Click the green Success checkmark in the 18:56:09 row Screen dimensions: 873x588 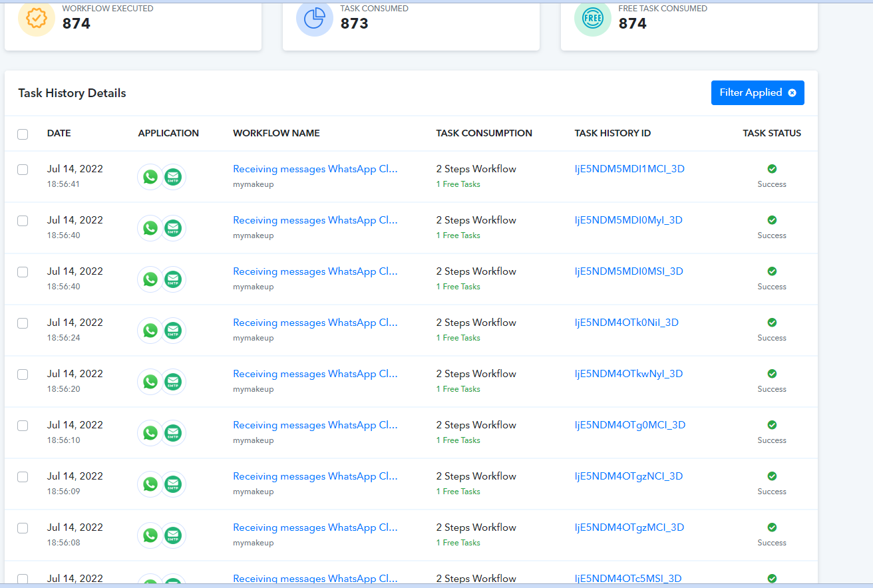coord(772,476)
